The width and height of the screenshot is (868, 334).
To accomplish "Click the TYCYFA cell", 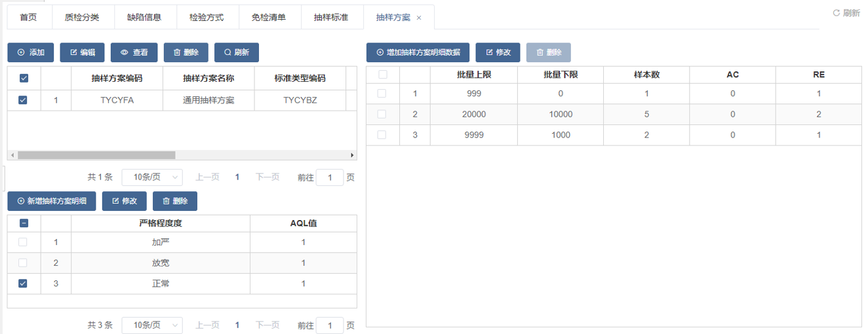I will (x=117, y=100).
